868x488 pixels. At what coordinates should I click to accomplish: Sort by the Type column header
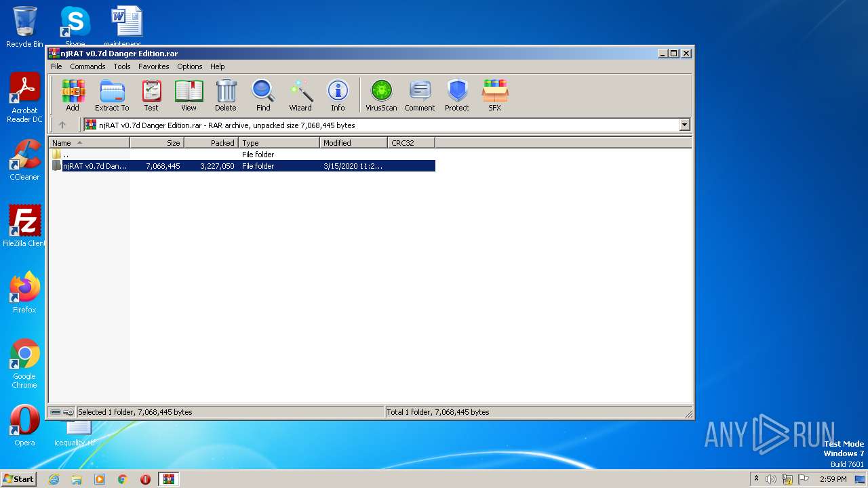tap(279, 143)
